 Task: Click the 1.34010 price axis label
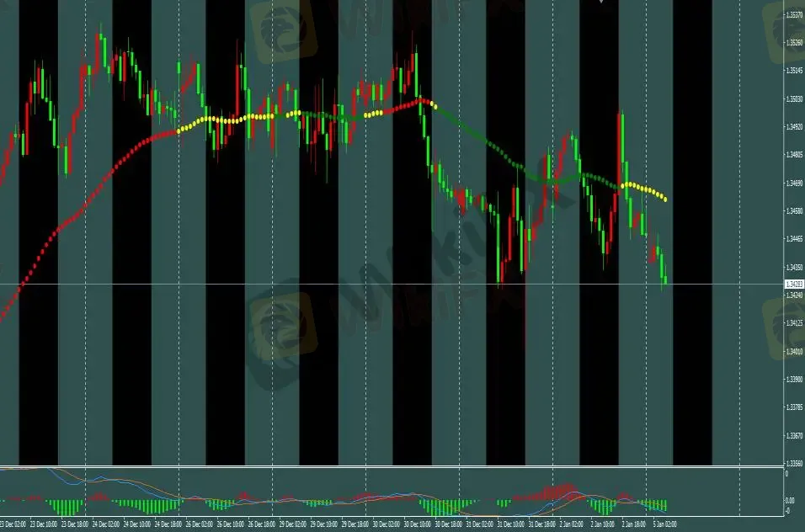[x=792, y=352]
